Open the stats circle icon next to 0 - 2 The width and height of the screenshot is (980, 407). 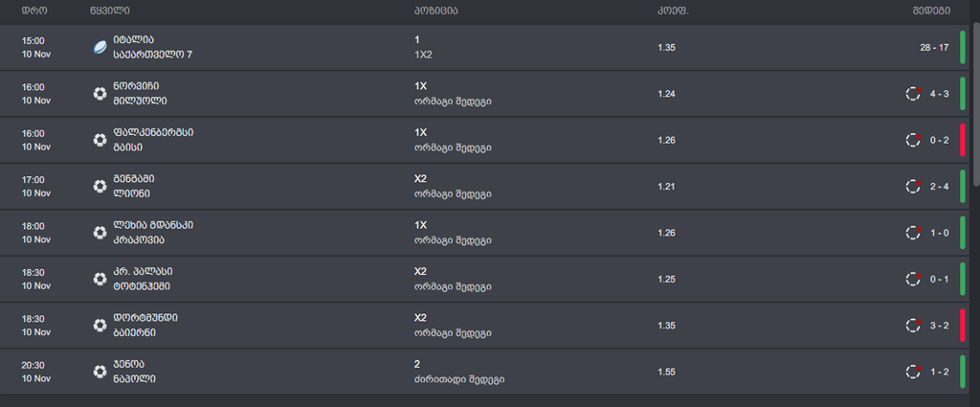[x=913, y=140]
